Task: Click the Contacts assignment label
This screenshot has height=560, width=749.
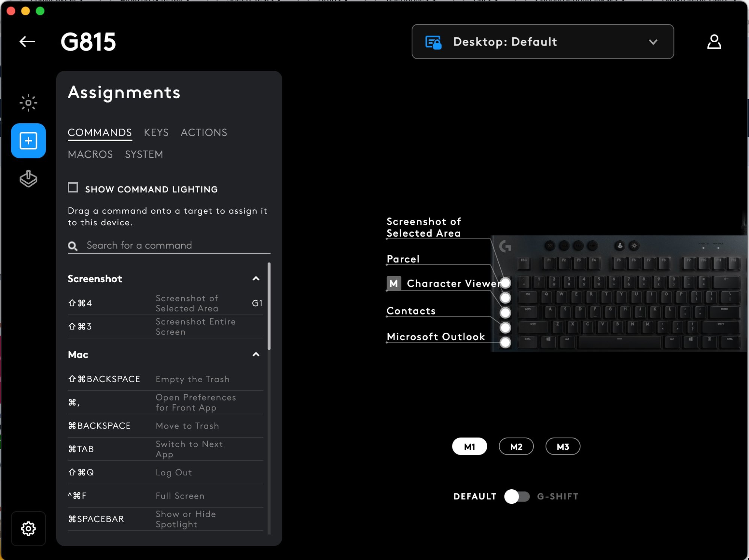Action: point(411,311)
